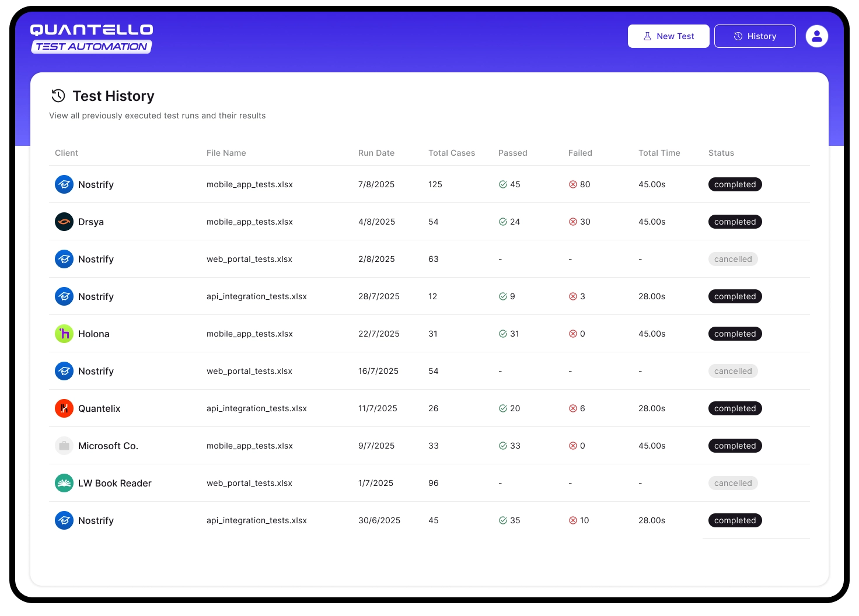The width and height of the screenshot is (859, 616).
Task: Click the Total Time column header
Action: (x=659, y=153)
